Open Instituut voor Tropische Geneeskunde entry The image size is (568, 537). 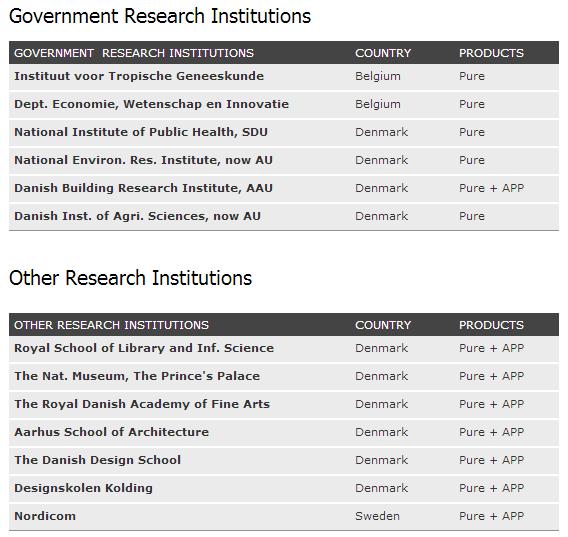pyautogui.click(x=139, y=76)
